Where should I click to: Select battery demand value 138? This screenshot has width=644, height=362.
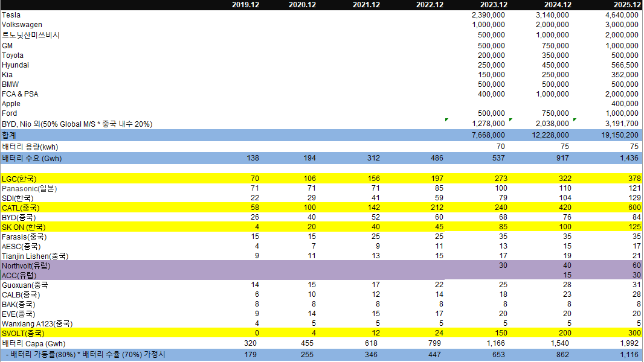[x=253, y=158]
